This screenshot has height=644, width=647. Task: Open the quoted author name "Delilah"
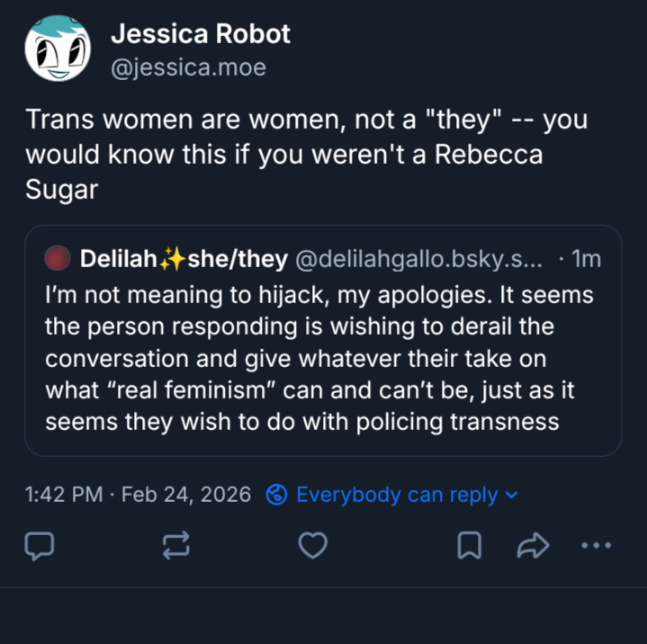(x=118, y=260)
